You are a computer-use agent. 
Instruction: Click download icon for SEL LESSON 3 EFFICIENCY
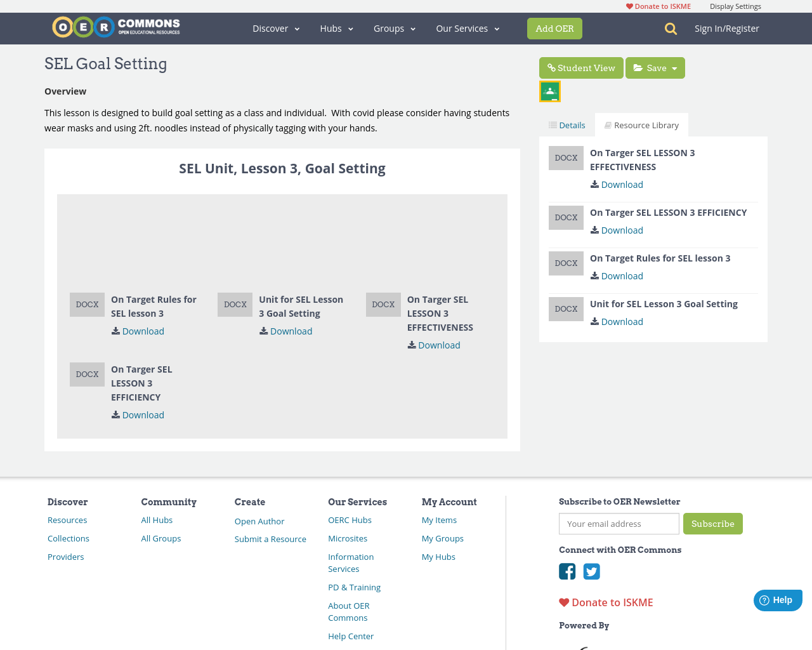(x=594, y=230)
